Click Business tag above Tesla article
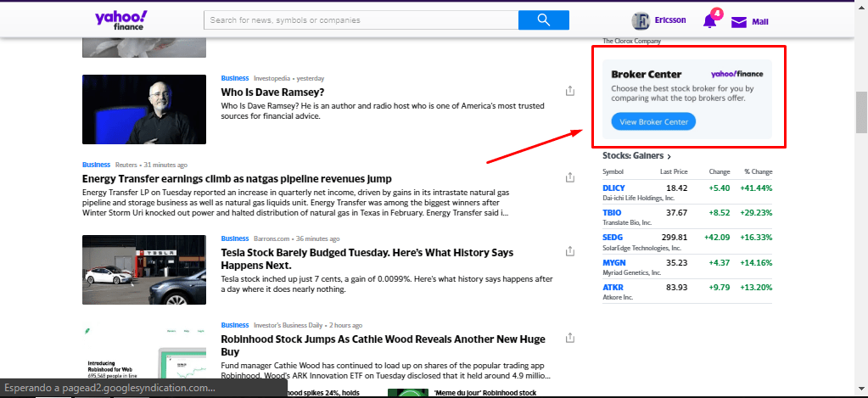The image size is (868, 398). click(x=235, y=238)
